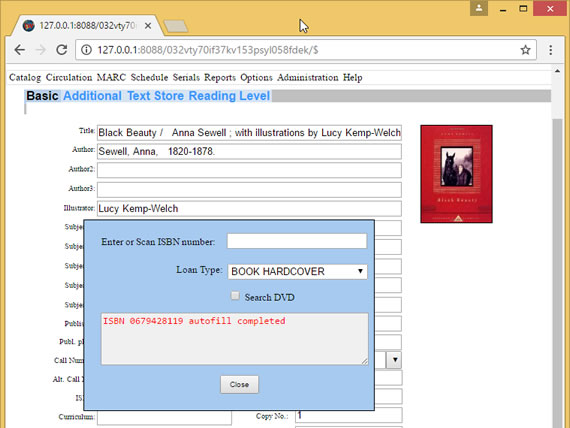Open the Circulation menu
570x428 pixels.
[x=69, y=77]
